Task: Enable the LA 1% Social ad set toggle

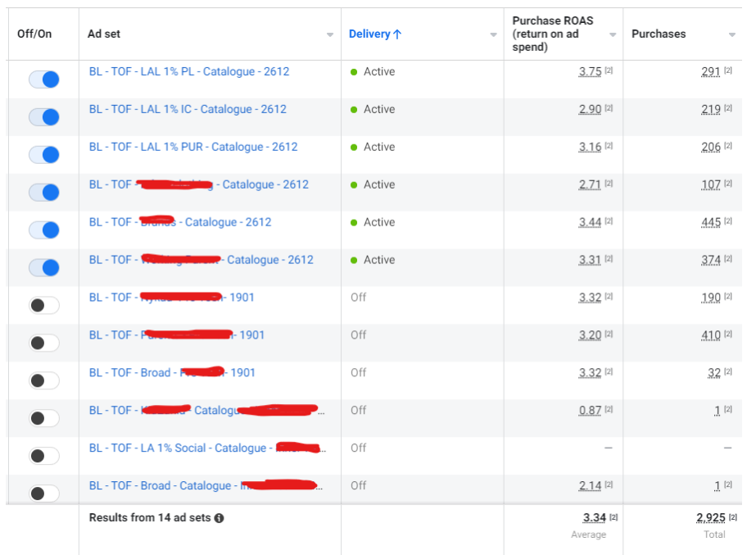Action: (44, 456)
